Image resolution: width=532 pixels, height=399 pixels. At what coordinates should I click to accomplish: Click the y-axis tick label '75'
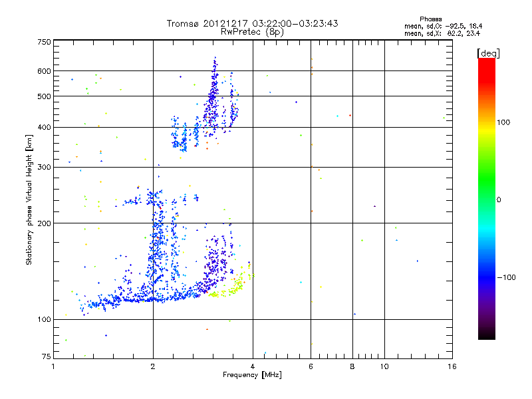point(47,356)
